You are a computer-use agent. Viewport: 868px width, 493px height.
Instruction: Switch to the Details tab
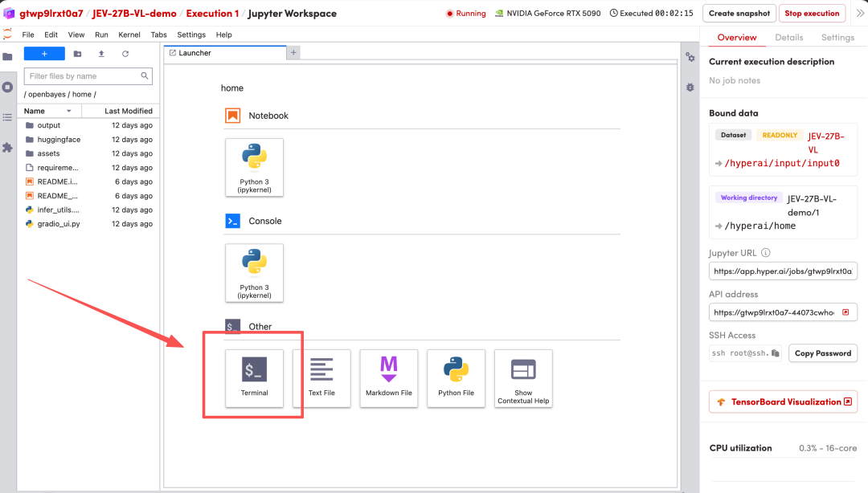coord(789,38)
